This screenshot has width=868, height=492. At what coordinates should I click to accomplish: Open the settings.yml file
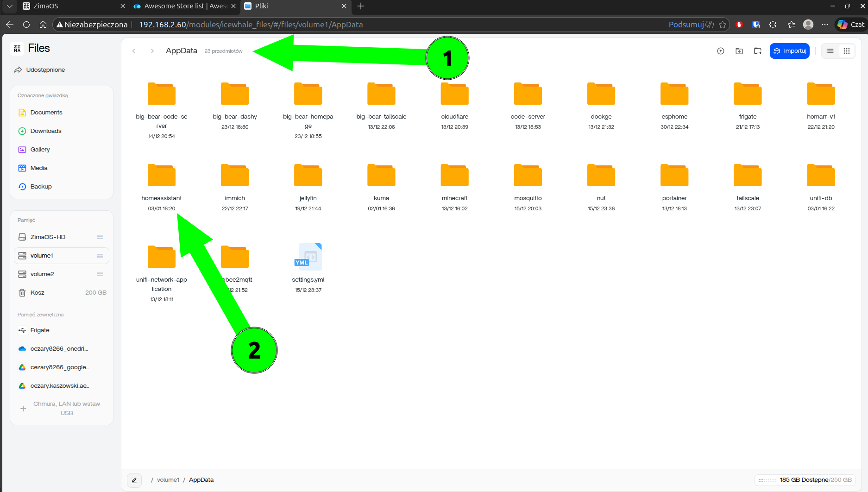(308, 258)
